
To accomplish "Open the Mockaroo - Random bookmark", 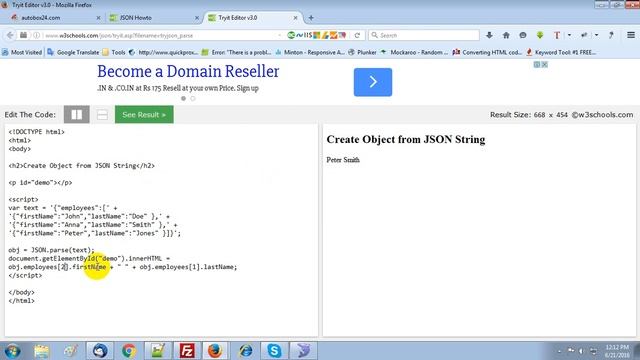I will pos(414,52).
